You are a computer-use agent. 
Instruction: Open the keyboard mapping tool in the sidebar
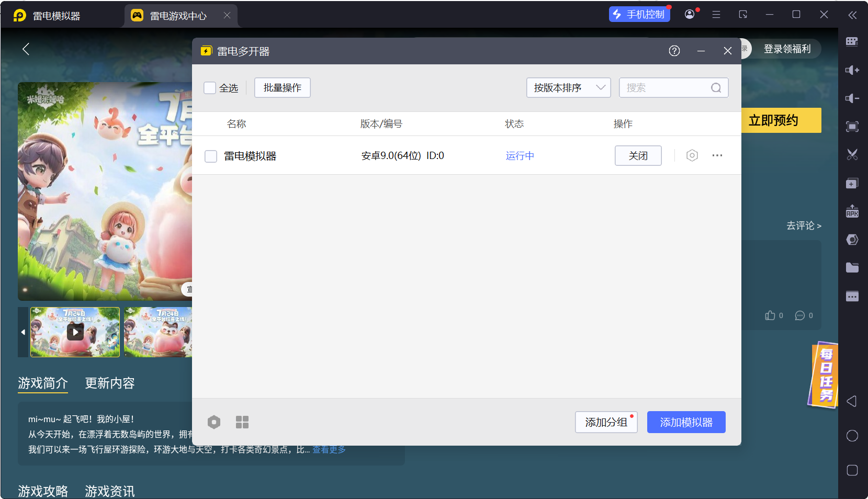pos(851,41)
